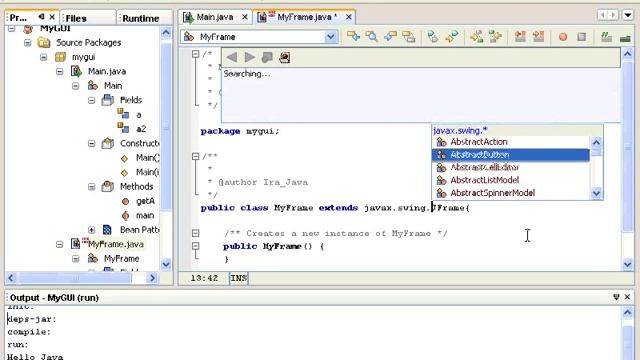
Task: Collapse the Constructors node
Action: coord(91,143)
